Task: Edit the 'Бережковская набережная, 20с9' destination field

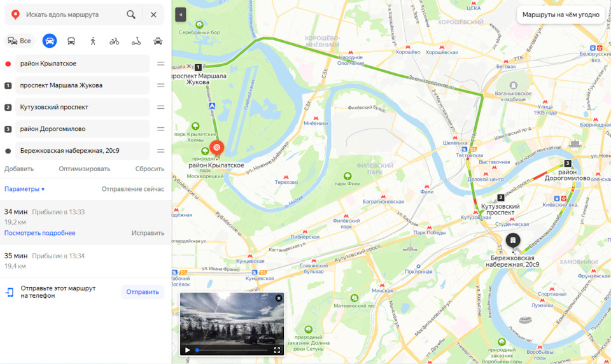Action: tap(82, 151)
